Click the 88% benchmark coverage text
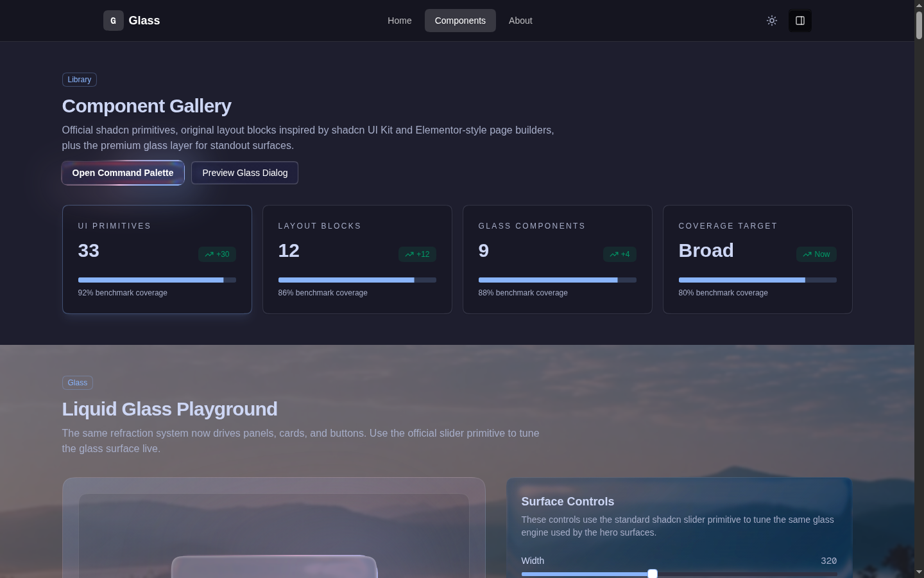Screen dimensions: 924x578 [523, 293]
